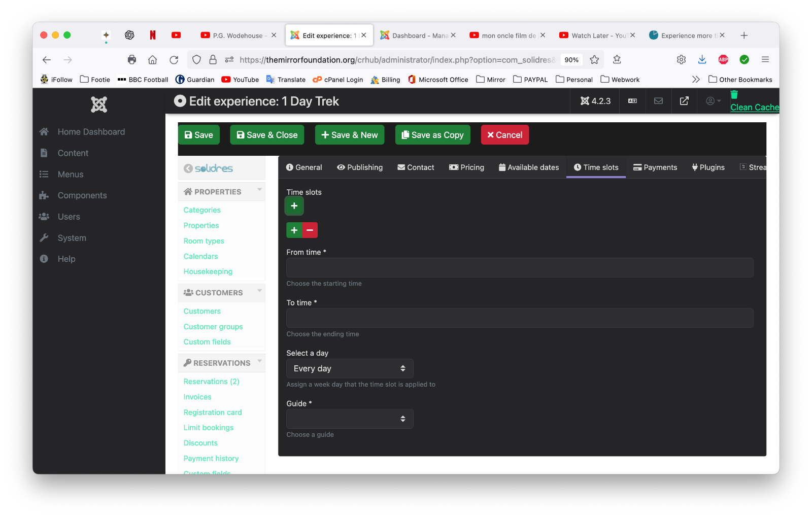Click the print icon in browser toolbar

pyautogui.click(x=132, y=60)
